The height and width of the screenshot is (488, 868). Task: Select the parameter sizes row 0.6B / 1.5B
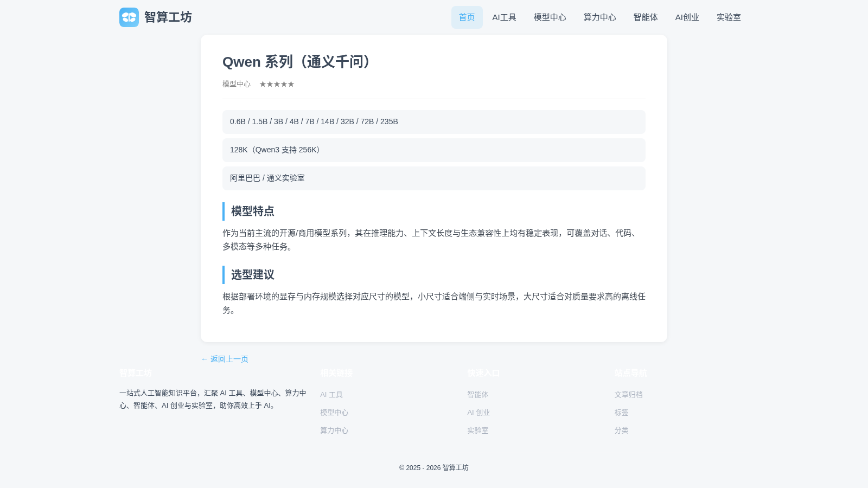pos(434,122)
